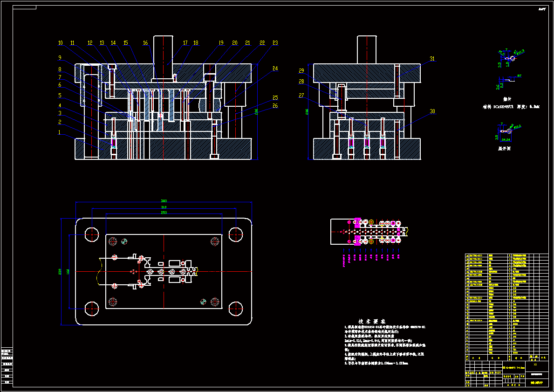Select part callout number 9

click(x=60, y=58)
